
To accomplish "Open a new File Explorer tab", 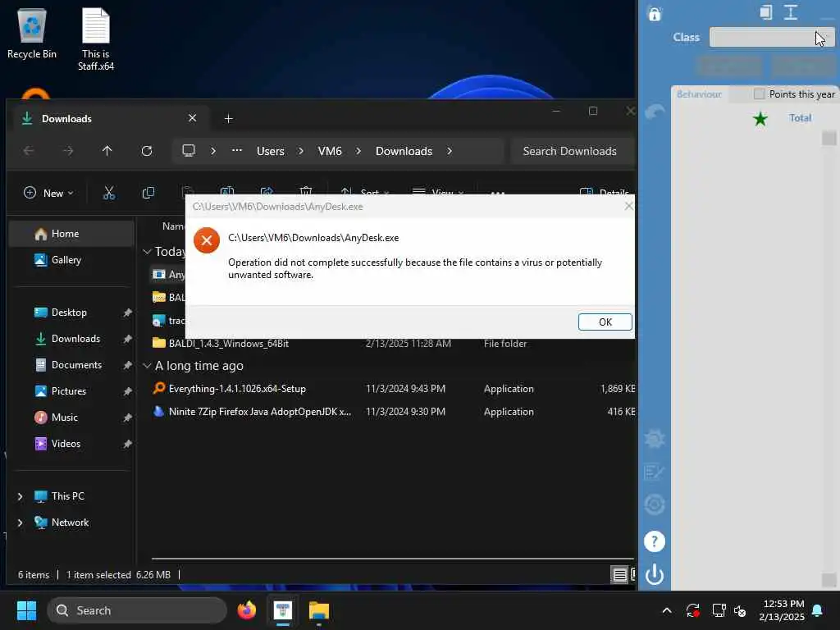I will click(228, 118).
